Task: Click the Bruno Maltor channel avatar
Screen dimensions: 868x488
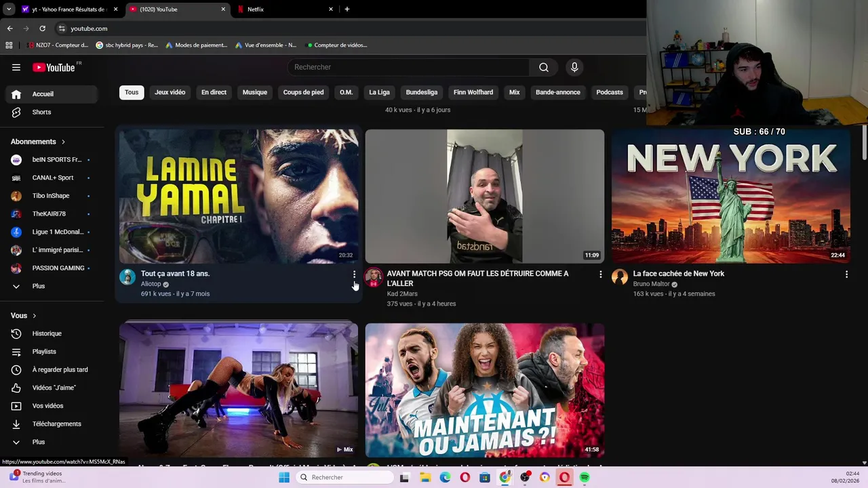Action: (x=620, y=277)
